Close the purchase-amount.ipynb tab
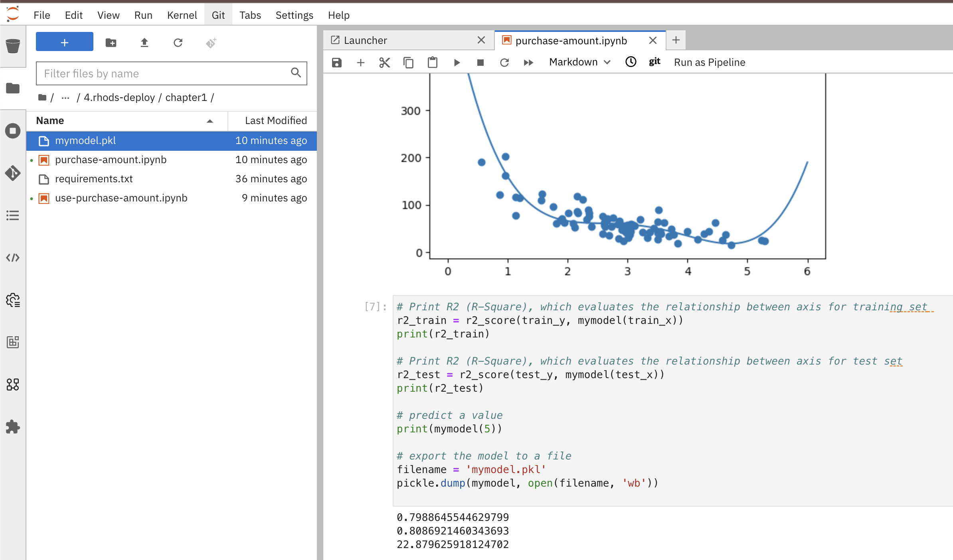The width and height of the screenshot is (953, 560). (653, 40)
